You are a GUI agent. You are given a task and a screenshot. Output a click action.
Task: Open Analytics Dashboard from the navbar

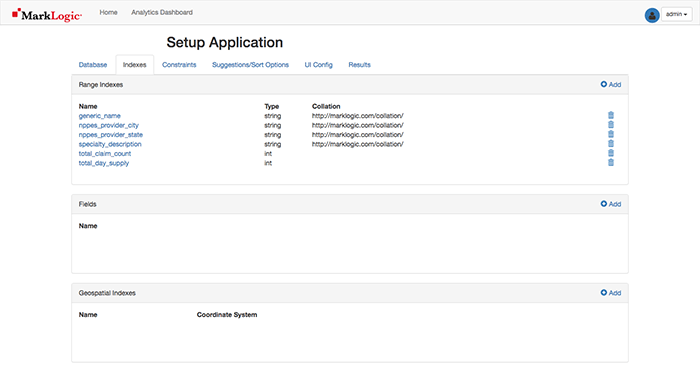click(x=162, y=12)
